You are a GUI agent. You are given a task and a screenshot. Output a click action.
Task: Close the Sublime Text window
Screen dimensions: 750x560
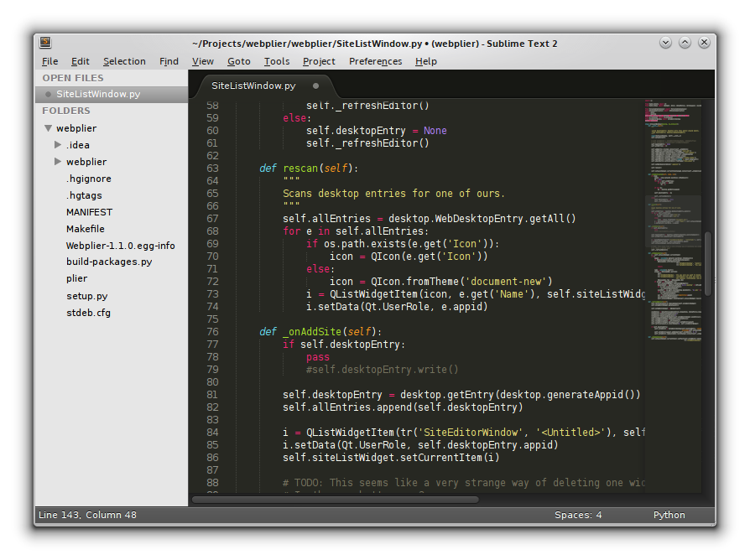(703, 43)
